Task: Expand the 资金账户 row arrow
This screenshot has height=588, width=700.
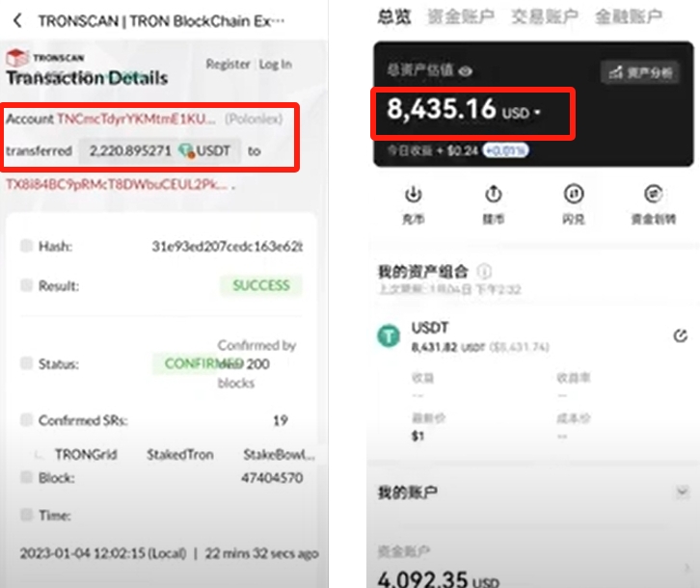Action: 687,568
